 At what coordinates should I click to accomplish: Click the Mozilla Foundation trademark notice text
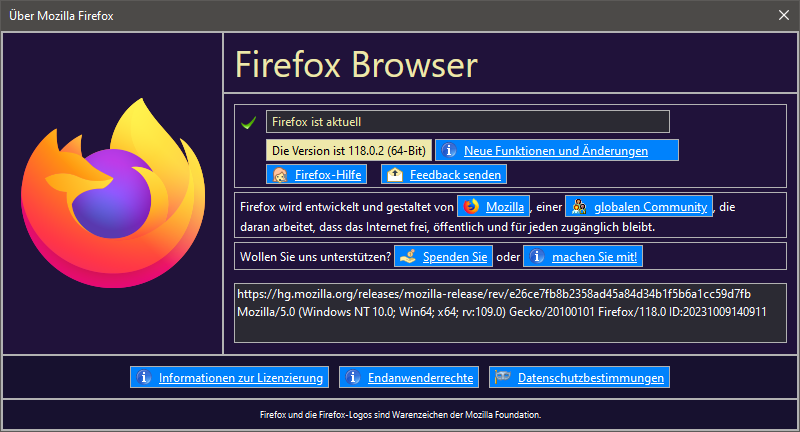[x=400, y=415]
